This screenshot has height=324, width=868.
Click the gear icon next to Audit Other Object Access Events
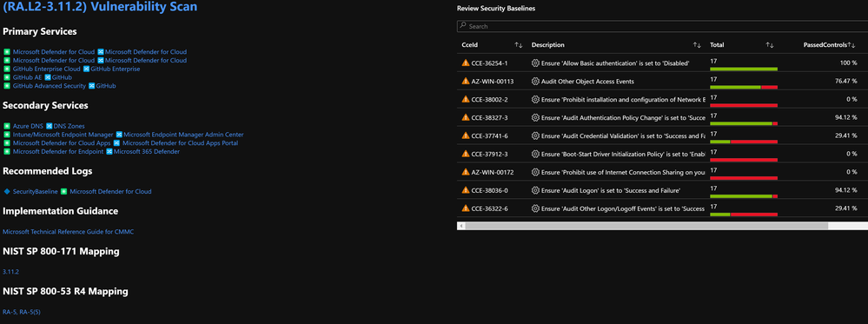(535, 82)
